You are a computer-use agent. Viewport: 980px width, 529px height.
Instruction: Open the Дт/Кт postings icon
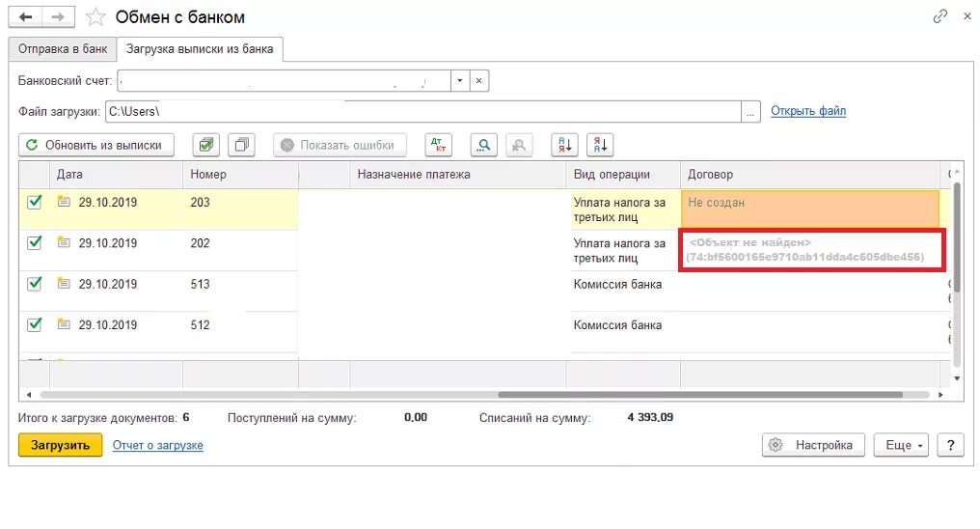[438, 145]
